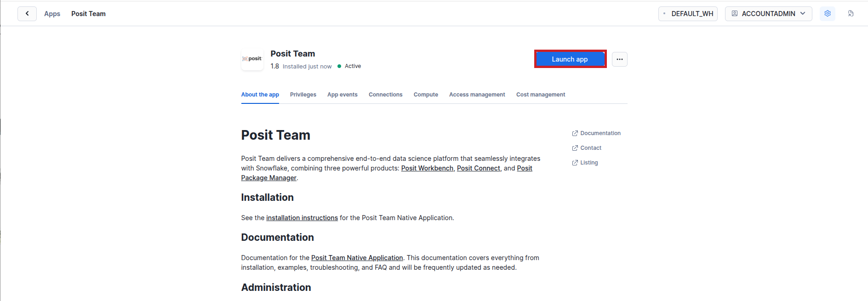Viewport: 868px width, 301px height.
Task: View the Cost management tab
Action: (540, 95)
